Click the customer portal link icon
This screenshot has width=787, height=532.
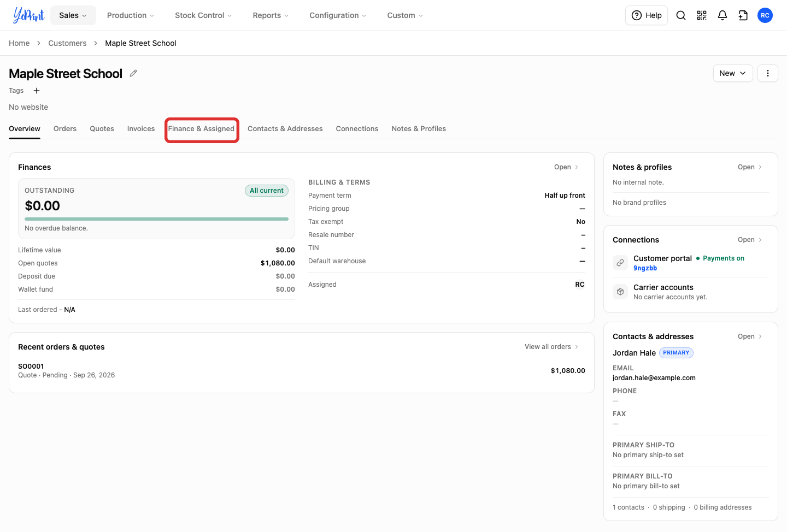click(x=620, y=263)
